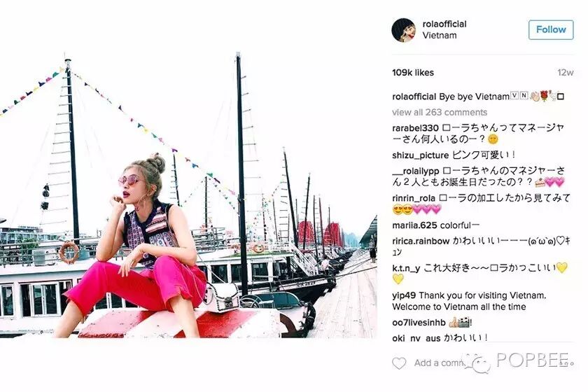Click the 12w post timestamp
The image size is (588, 392).
(565, 73)
